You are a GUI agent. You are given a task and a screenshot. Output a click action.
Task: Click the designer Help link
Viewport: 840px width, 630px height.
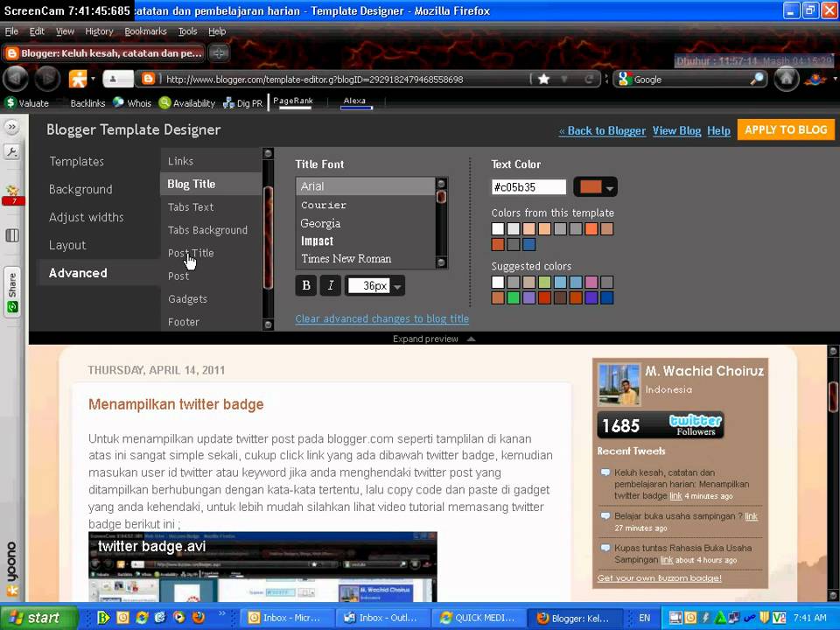pyautogui.click(x=718, y=130)
